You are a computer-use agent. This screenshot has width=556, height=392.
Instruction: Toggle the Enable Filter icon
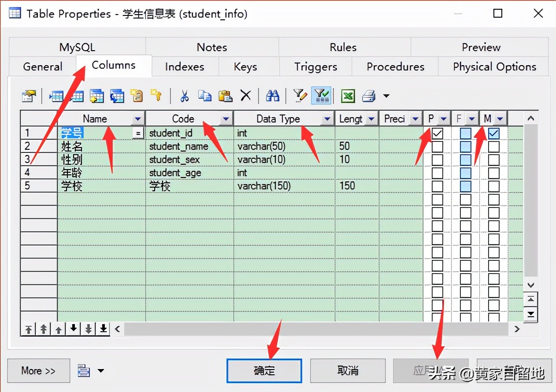tap(321, 96)
